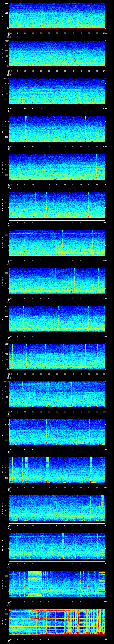Click the "28:00" end time label
Viewport: 114px width, 644px height.
pyautogui.click(x=105, y=488)
